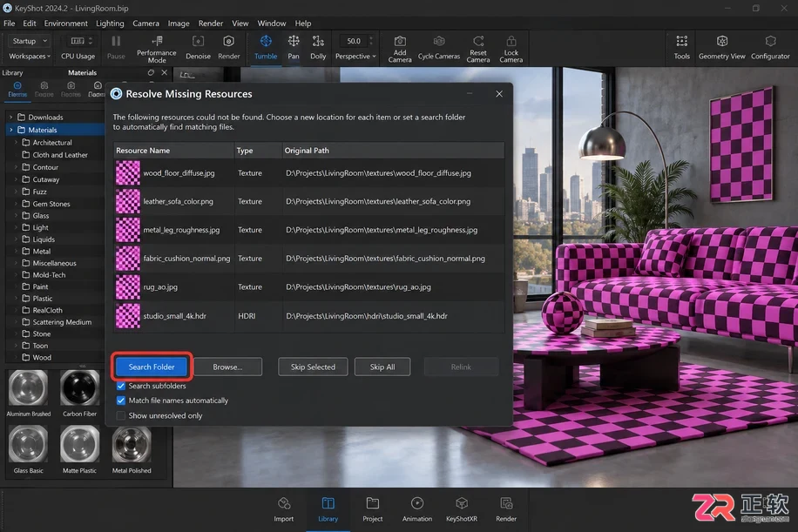Activate the Pan camera tool
This screenshot has height=532, width=798.
point(294,48)
